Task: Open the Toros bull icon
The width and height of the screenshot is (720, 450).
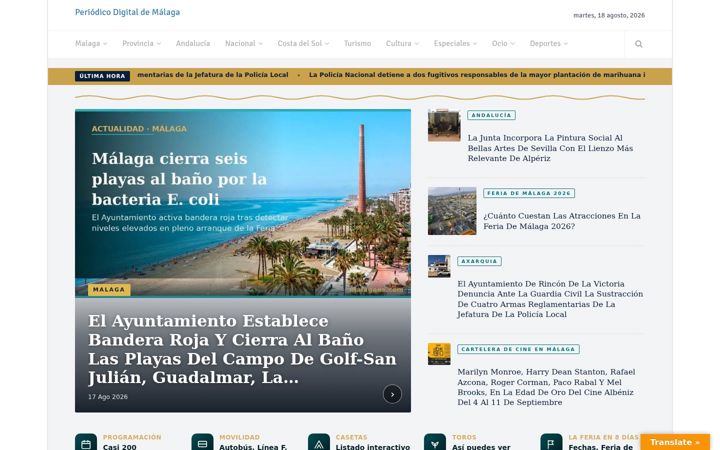Action: click(435, 443)
